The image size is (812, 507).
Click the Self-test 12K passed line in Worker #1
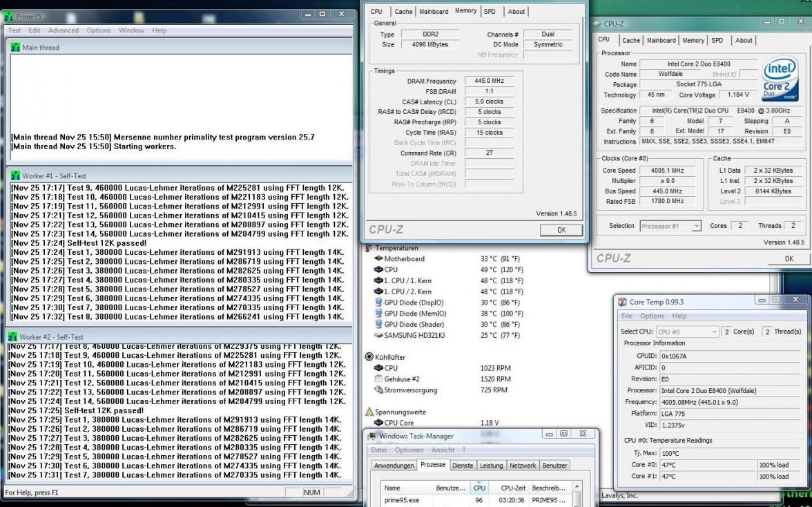79,243
